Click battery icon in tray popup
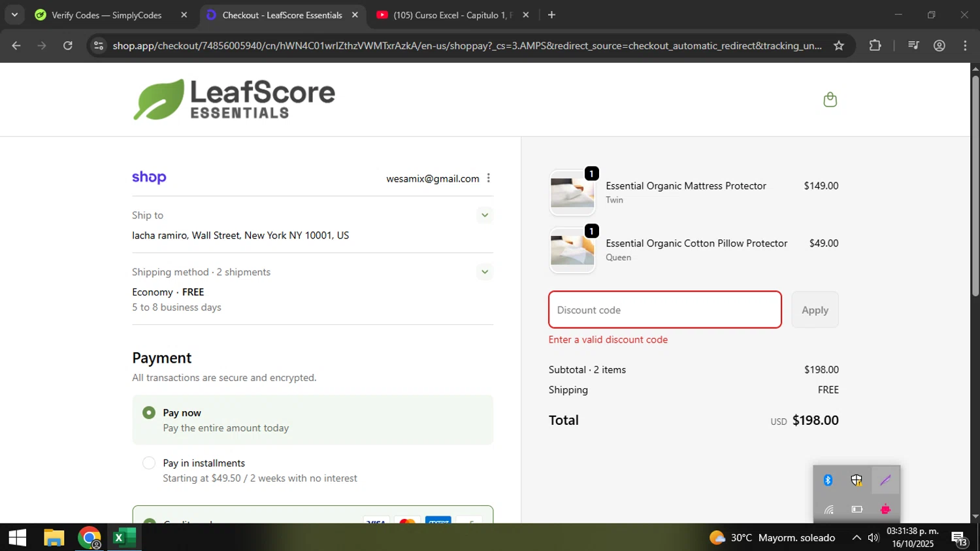Viewport: 980px width, 551px height. click(857, 509)
